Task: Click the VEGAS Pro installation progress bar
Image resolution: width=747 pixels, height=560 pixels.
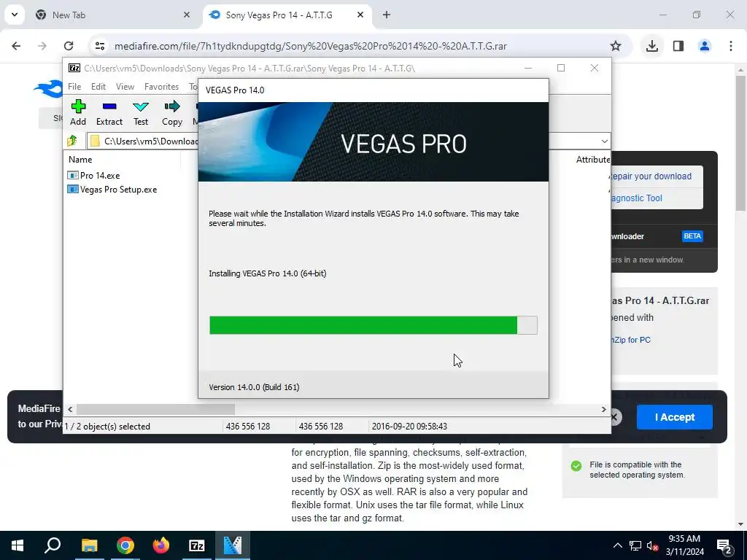Action: tap(373, 325)
